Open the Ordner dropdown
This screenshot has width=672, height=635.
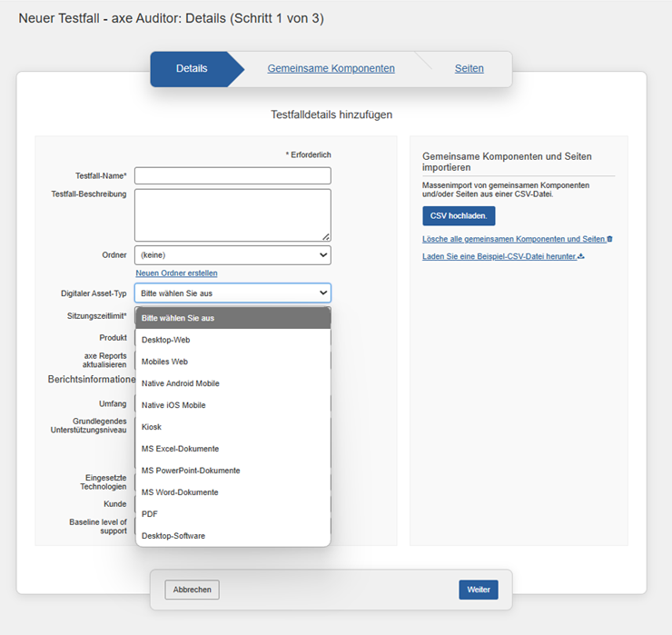point(232,255)
